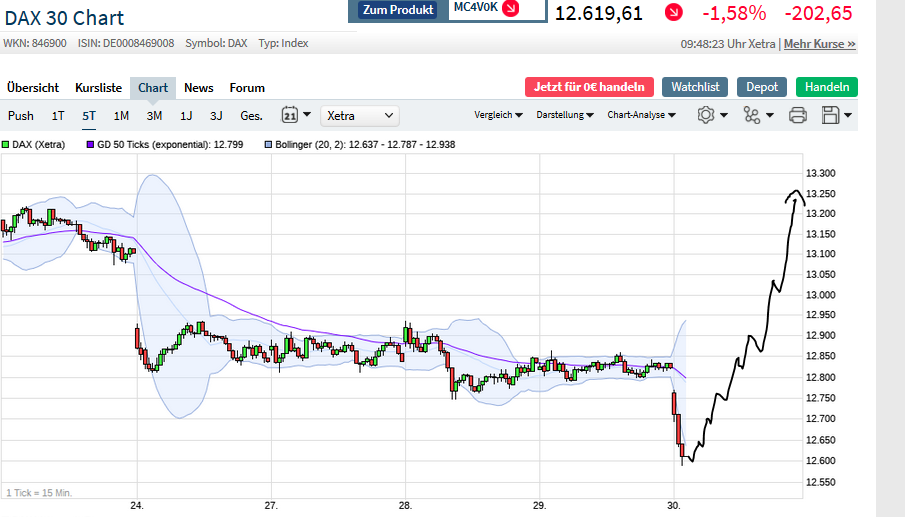Click the Bollinger legend color swatch
The height and width of the screenshot is (517, 905).
click(268, 144)
